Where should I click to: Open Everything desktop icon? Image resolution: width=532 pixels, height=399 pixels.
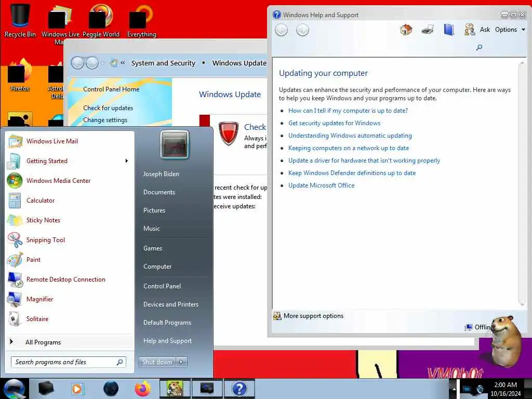(x=141, y=20)
